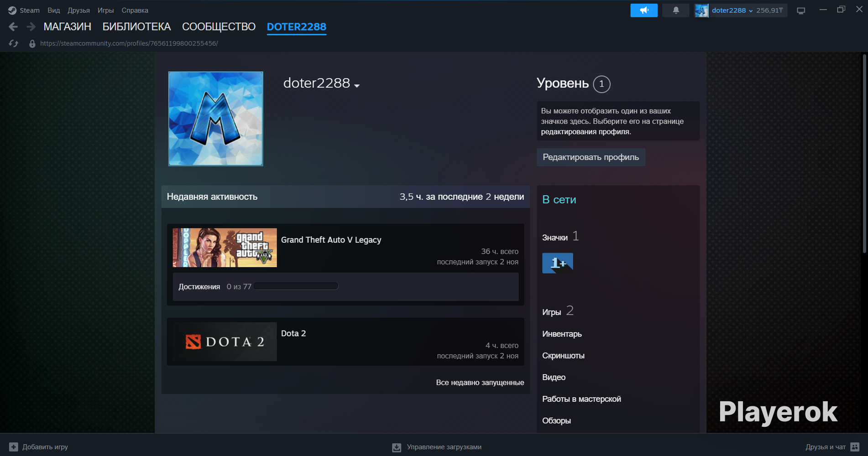Open the Значки badges link
This screenshot has height=456, width=868.
click(x=555, y=238)
